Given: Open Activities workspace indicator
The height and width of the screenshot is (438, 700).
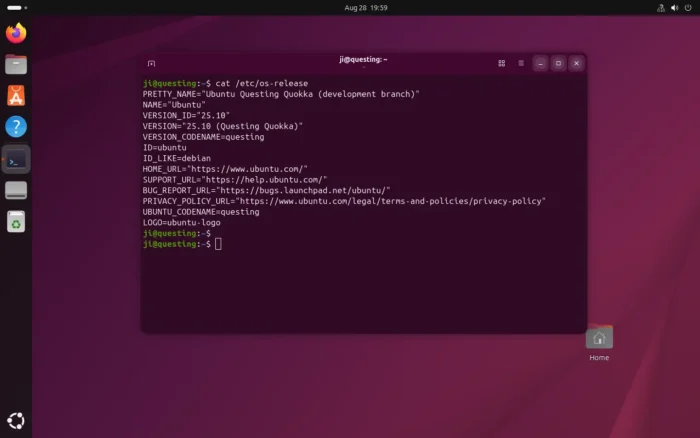Looking at the screenshot, I should pos(17,8).
